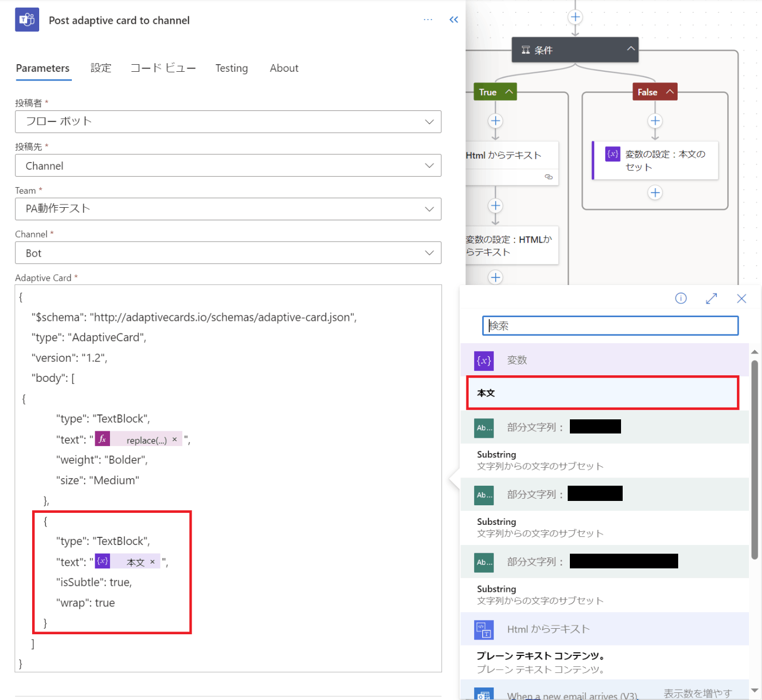Open the more options ellipsis menu

tap(428, 20)
